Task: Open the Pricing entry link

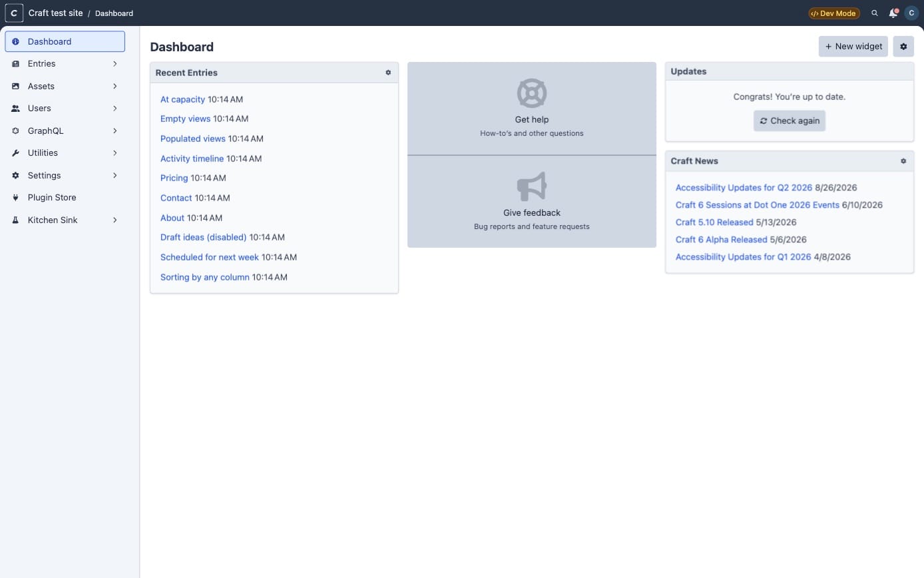Action: point(174,178)
